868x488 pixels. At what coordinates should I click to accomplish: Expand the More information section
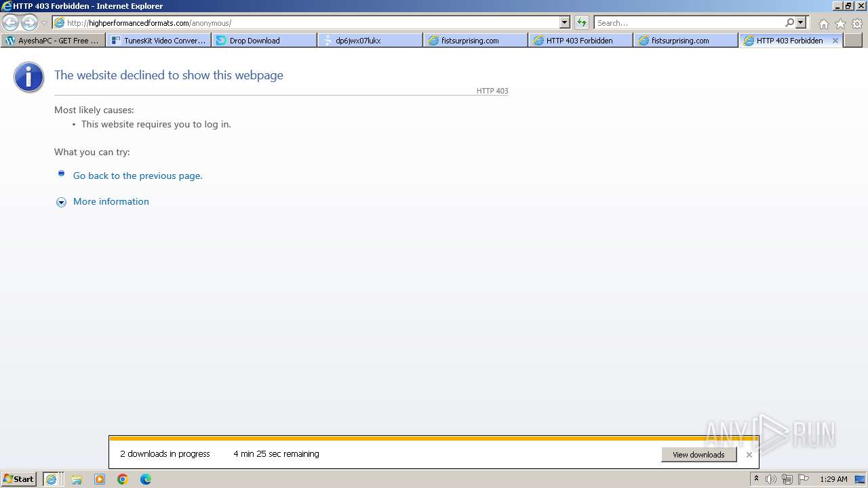(x=61, y=202)
